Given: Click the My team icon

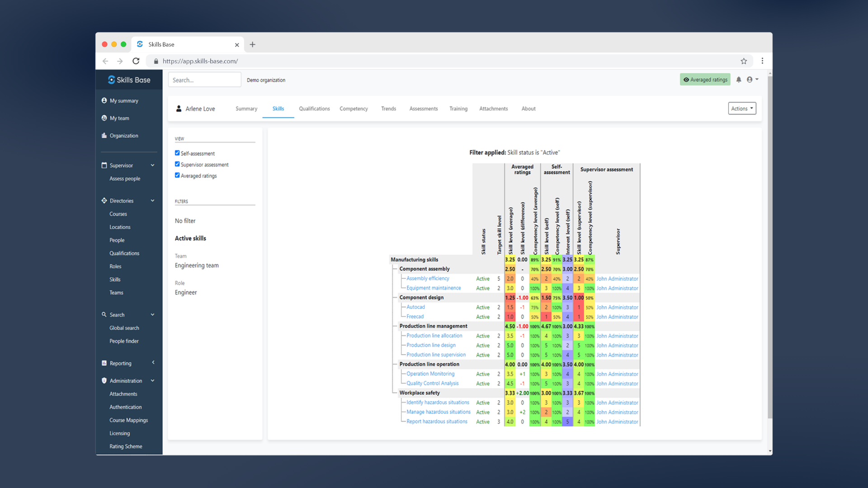Looking at the screenshot, I should (x=104, y=118).
